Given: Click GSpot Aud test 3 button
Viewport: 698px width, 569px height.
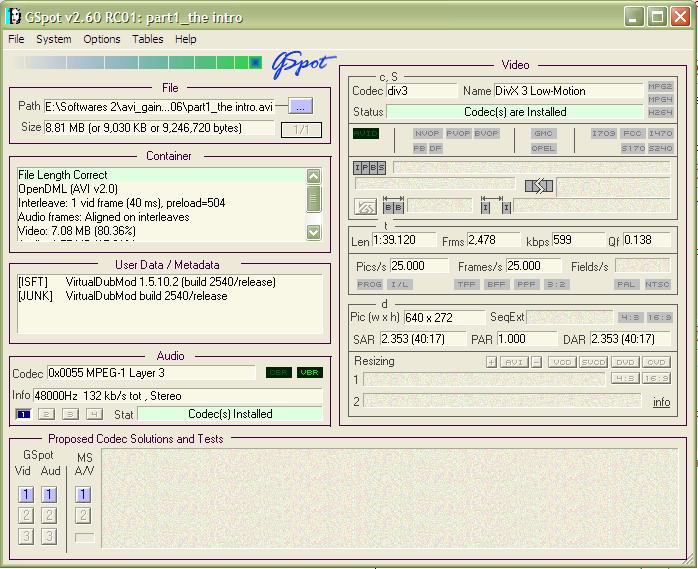Looking at the screenshot, I should (49, 536).
